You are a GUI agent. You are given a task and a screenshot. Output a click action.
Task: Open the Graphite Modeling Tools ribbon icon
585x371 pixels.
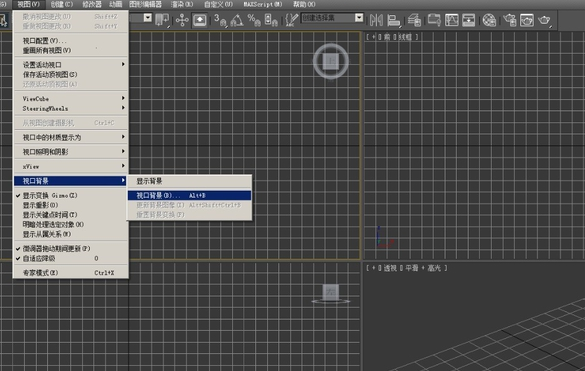434,20
